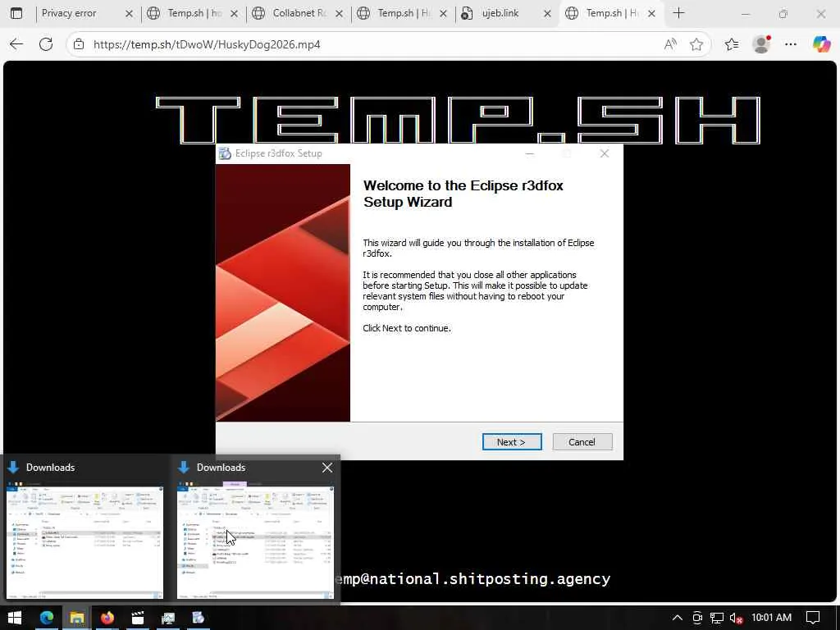Close the Eclipse r3dfox Setup dialog
This screenshot has width=840, height=630.
(x=605, y=153)
